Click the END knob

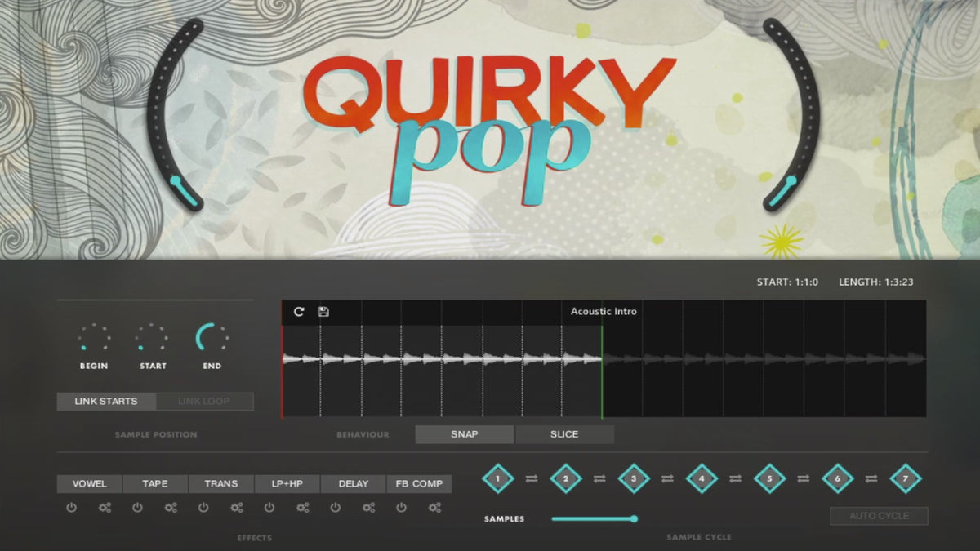(x=212, y=338)
